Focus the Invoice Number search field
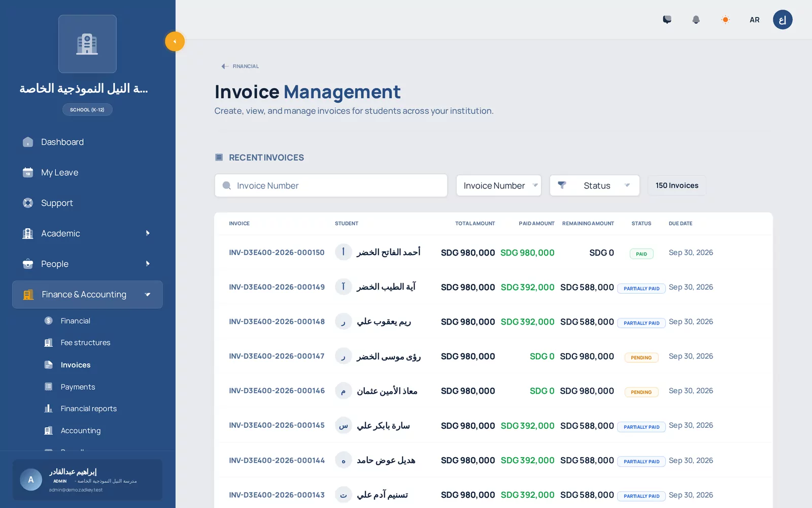Viewport: 812px width, 508px height. click(331, 185)
